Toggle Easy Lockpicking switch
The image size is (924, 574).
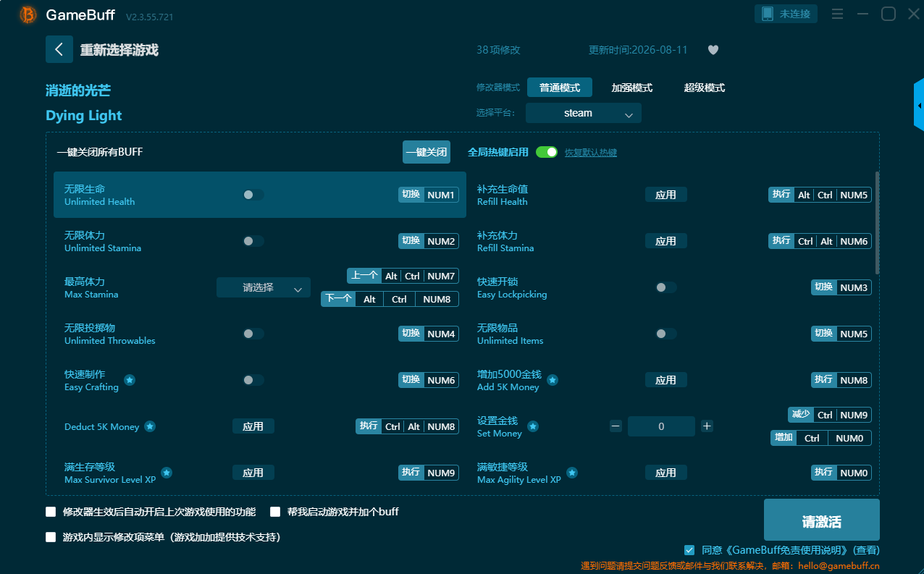665,287
